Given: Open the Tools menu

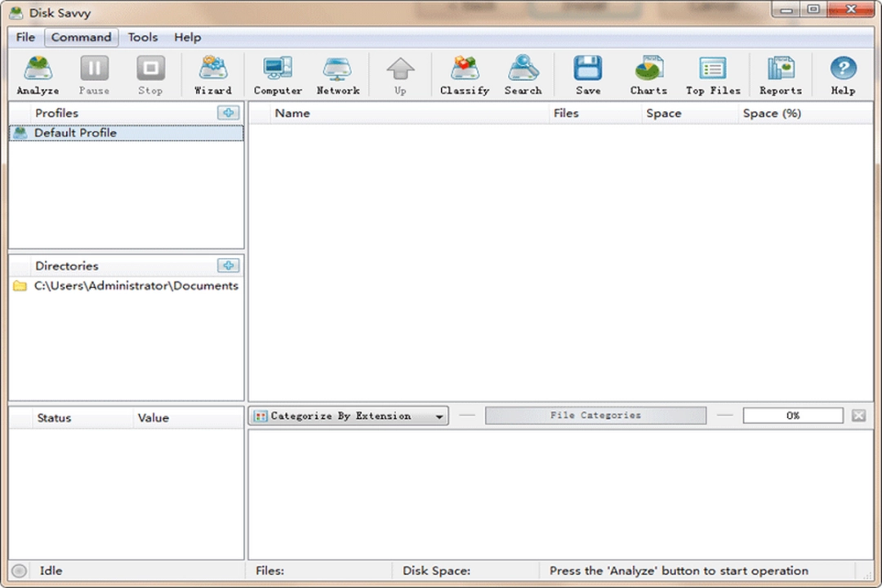Looking at the screenshot, I should point(143,37).
